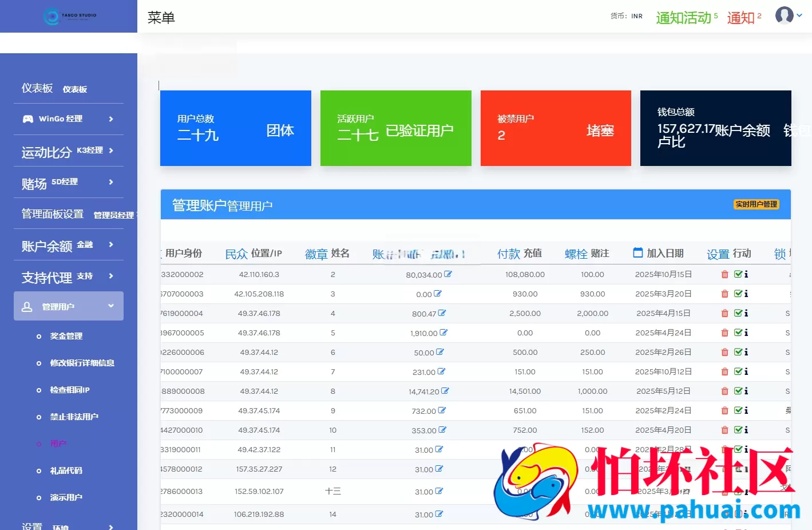Open the info icon in the 2025年10月15日 row

pyautogui.click(x=746, y=275)
